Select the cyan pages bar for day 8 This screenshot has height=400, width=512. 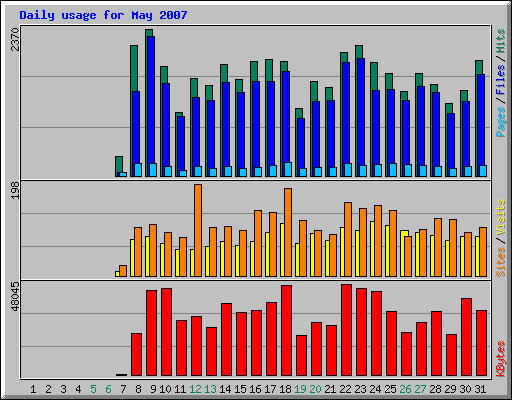[x=138, y=170]
